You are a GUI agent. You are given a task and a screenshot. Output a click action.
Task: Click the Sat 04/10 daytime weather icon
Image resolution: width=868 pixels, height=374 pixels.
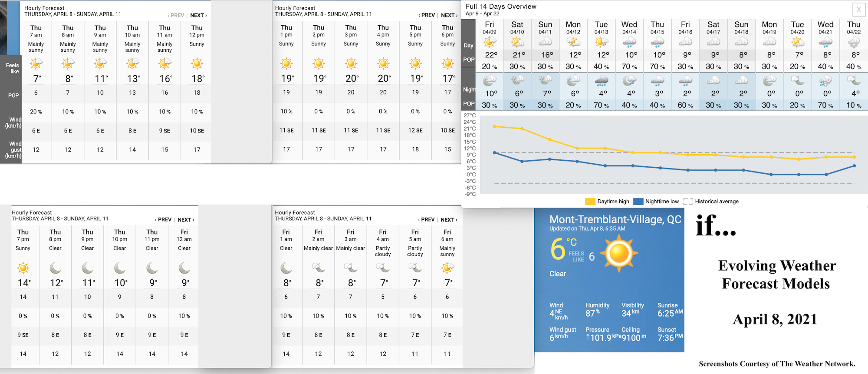tap(517, 42)
